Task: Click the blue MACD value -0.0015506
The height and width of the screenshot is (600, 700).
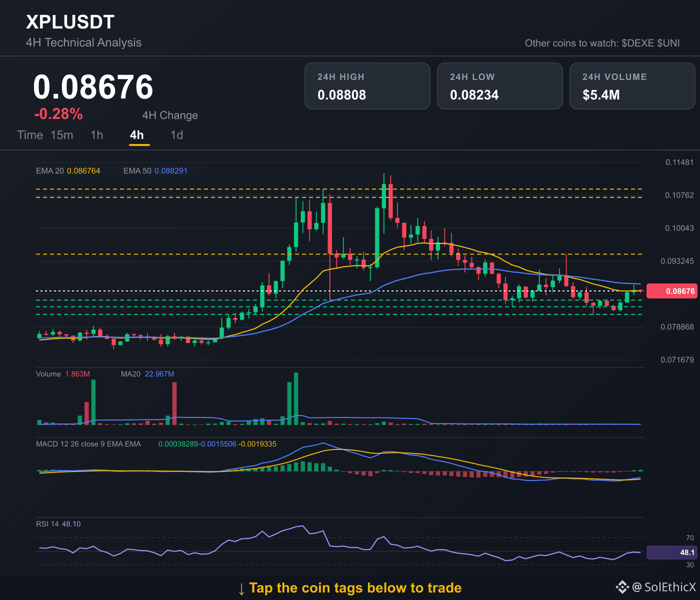Action: pos(217,444)
